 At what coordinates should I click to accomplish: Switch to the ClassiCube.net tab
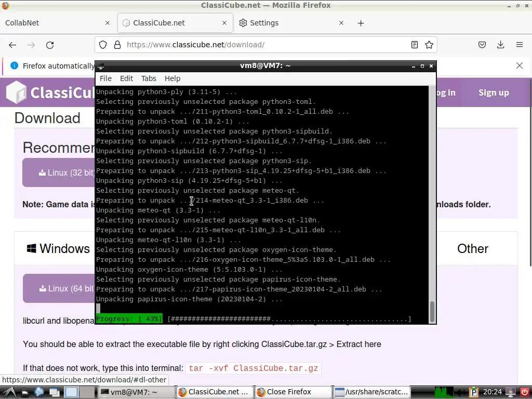(175, 23)
